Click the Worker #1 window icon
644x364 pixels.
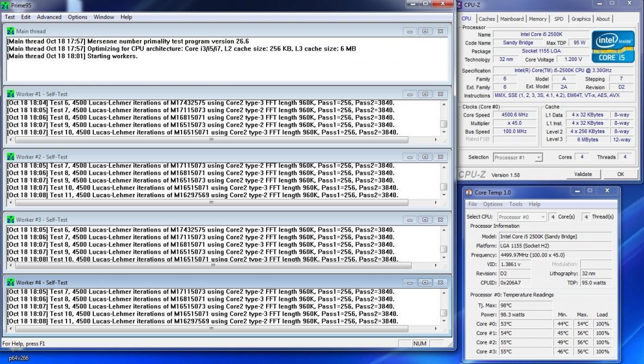(10, 94)
